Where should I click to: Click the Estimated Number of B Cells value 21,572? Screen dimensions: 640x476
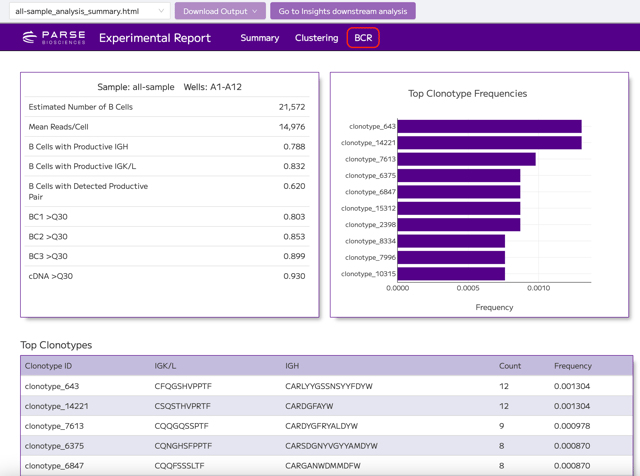[x=292, y=107]
